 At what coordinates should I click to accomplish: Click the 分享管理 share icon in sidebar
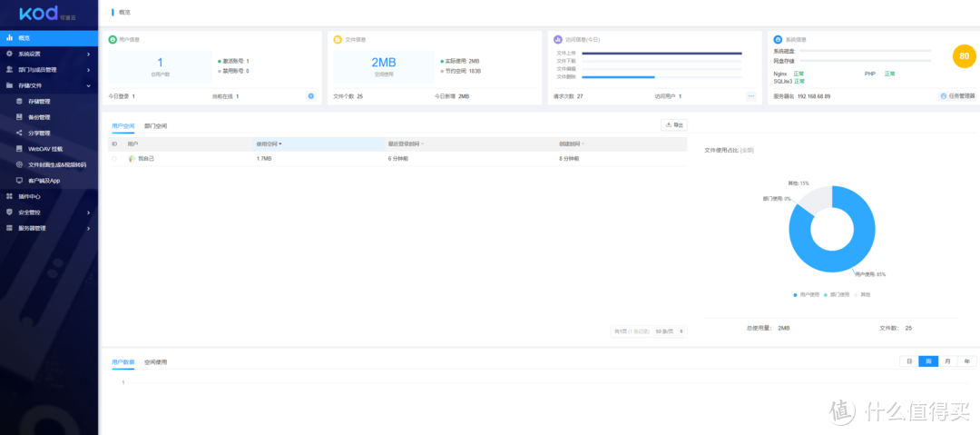tap(19, 133)
